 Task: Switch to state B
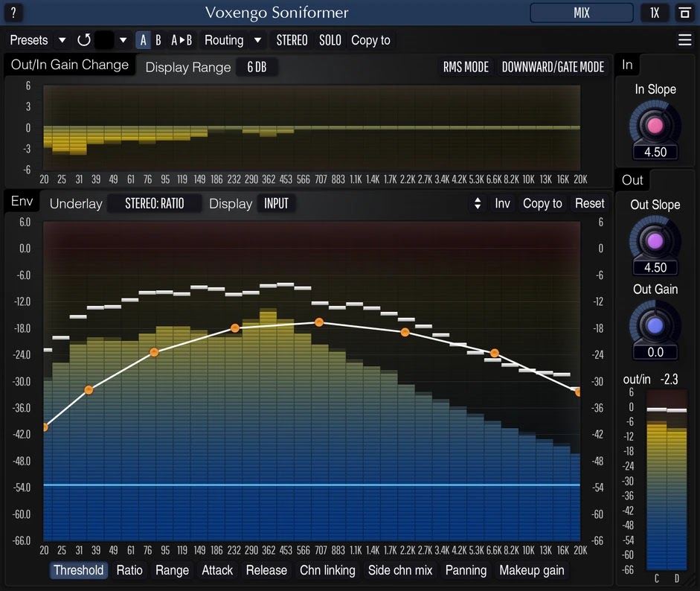(x=158, y=40)
